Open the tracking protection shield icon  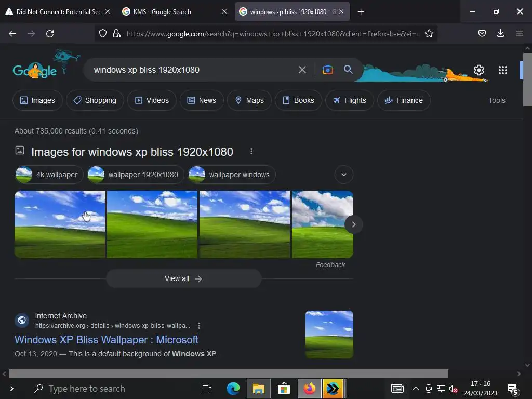coord(103,34)
